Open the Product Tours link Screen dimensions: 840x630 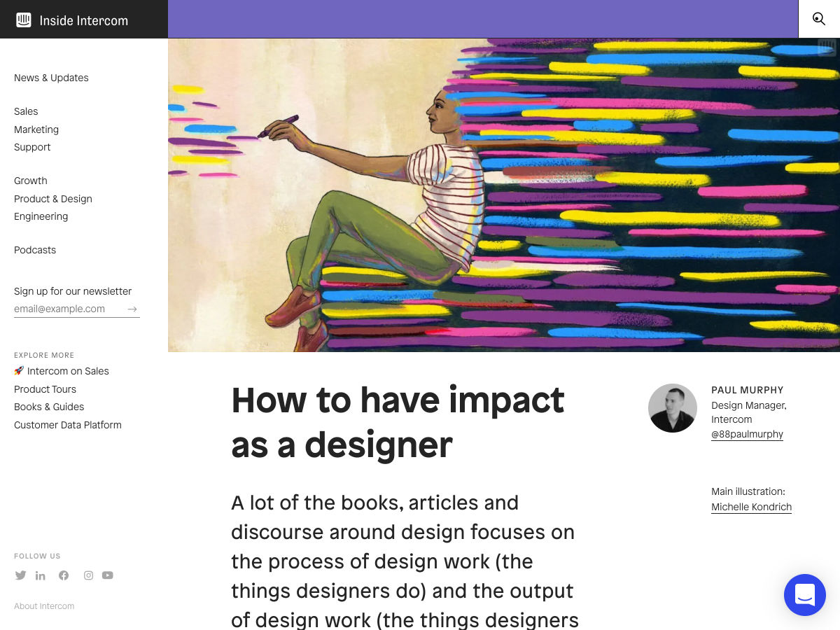45,389
